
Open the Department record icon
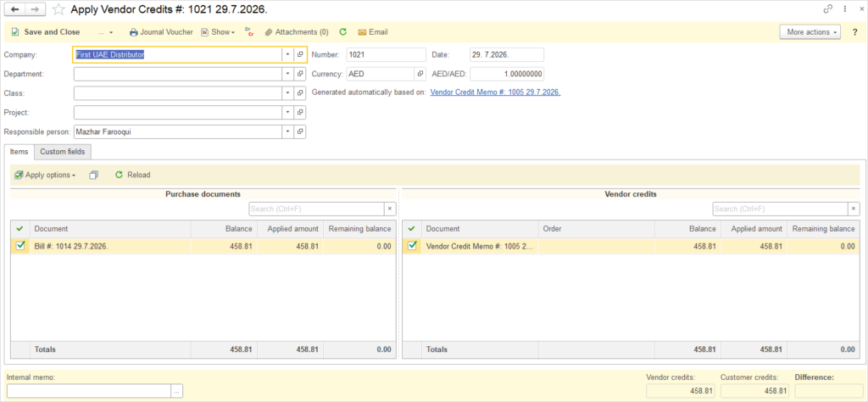point(299,74)
